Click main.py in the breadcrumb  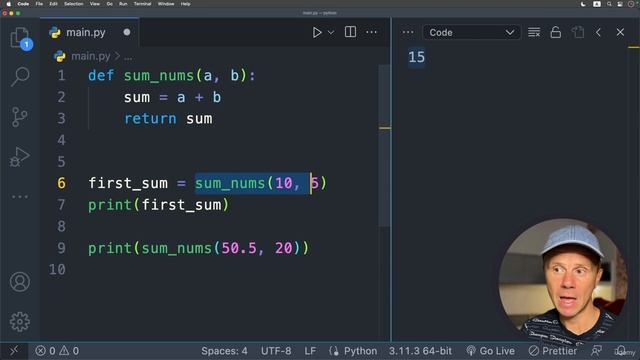[x=90, y=56]
